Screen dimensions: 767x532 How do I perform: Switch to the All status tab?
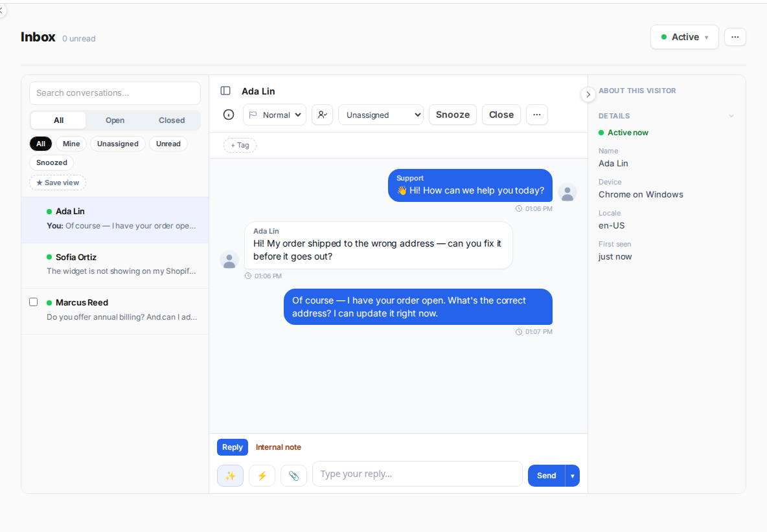(59, 120)
